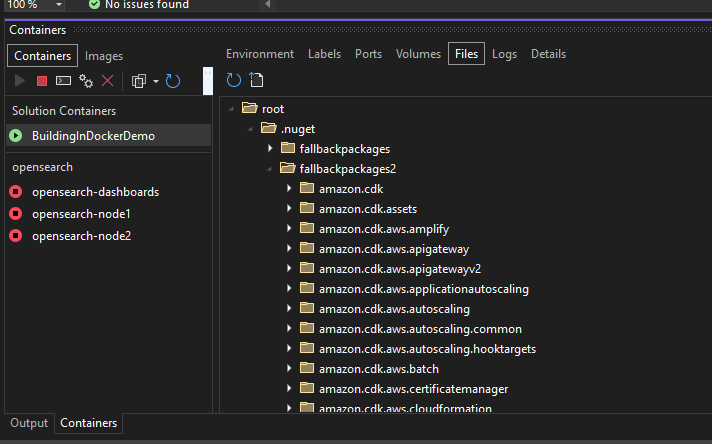Open terminal window for the container
The width and height of the screenshot is (712, 444).
tap(63, 81)
